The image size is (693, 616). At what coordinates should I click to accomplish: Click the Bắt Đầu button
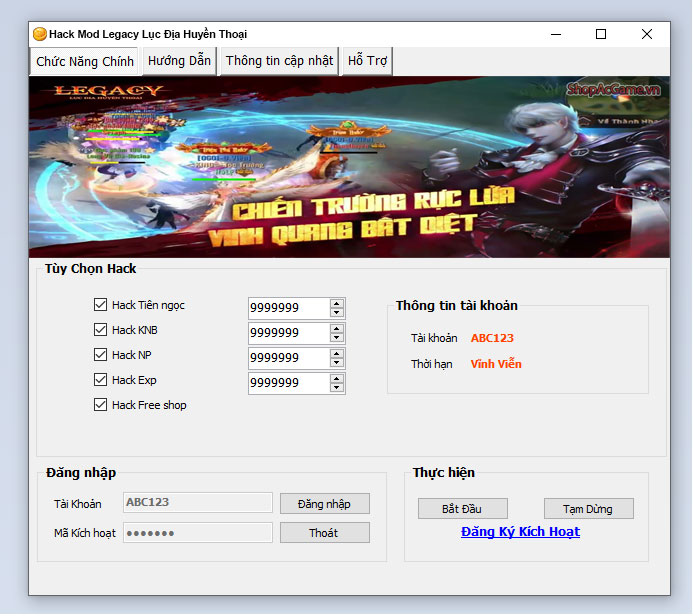[462, 509]
